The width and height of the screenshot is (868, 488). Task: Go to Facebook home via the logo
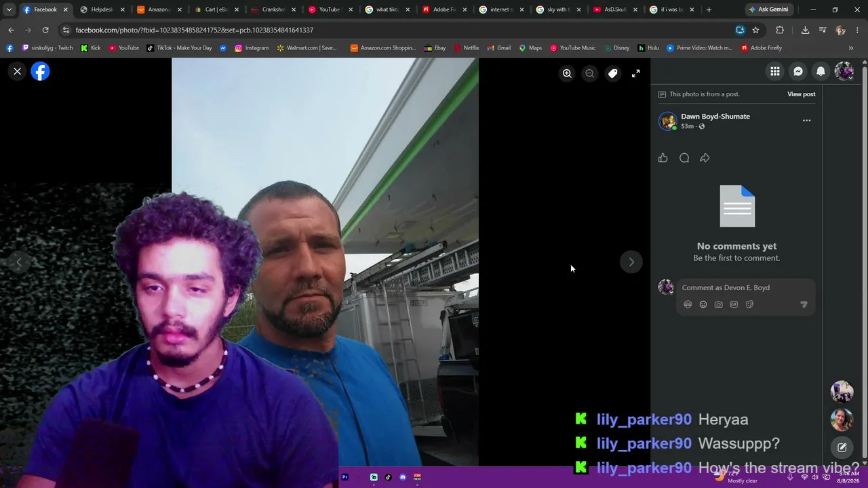pyautogui.click(x=40, y=71)
